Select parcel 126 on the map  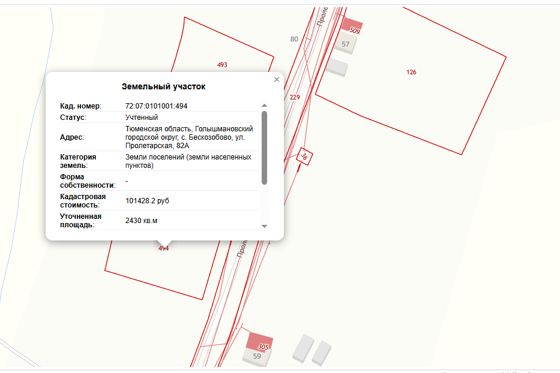411,72
